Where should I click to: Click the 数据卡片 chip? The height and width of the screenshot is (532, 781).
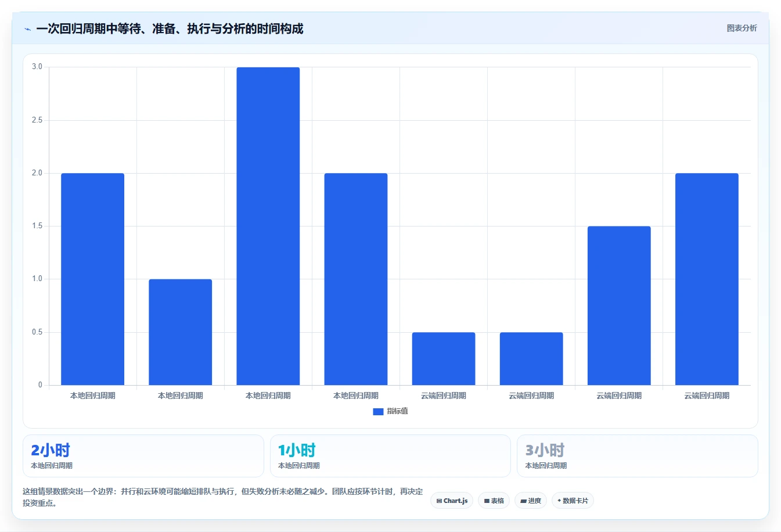pos(573,501)
